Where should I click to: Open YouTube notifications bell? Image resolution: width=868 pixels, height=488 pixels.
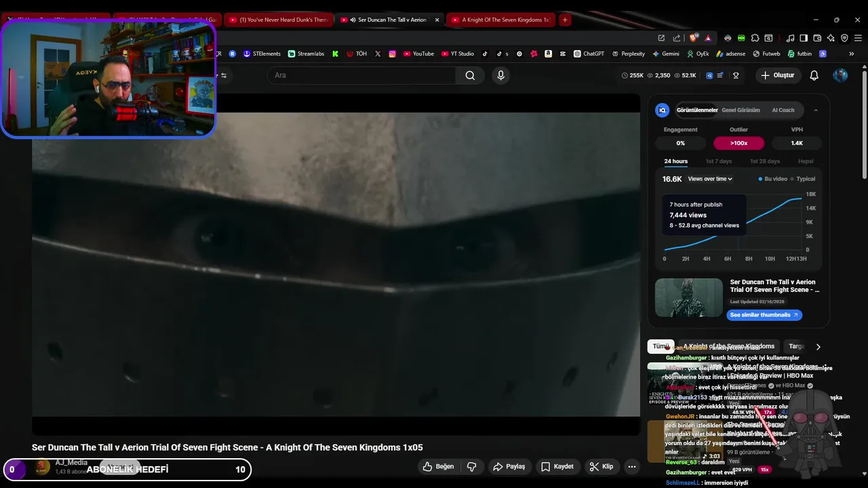(x=814, y=75)
